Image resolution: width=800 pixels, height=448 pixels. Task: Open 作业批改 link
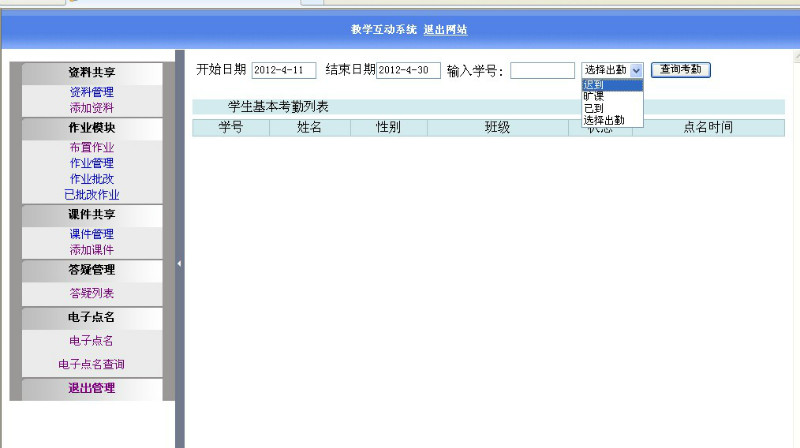click(92, 179)
